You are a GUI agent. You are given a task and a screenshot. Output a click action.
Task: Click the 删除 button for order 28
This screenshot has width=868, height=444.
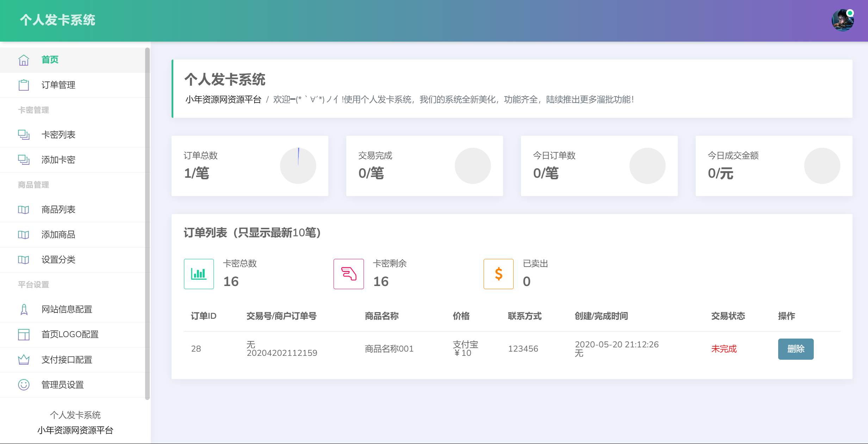(x=795, y=349)
